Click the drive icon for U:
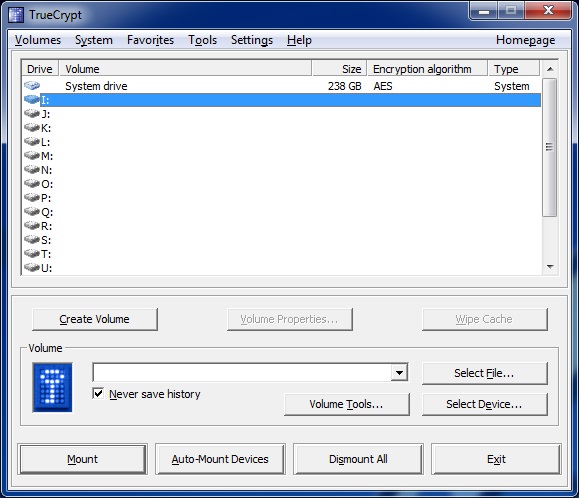Image resolution: width=579 pixels, height=498 pixels. pos(32,268)
